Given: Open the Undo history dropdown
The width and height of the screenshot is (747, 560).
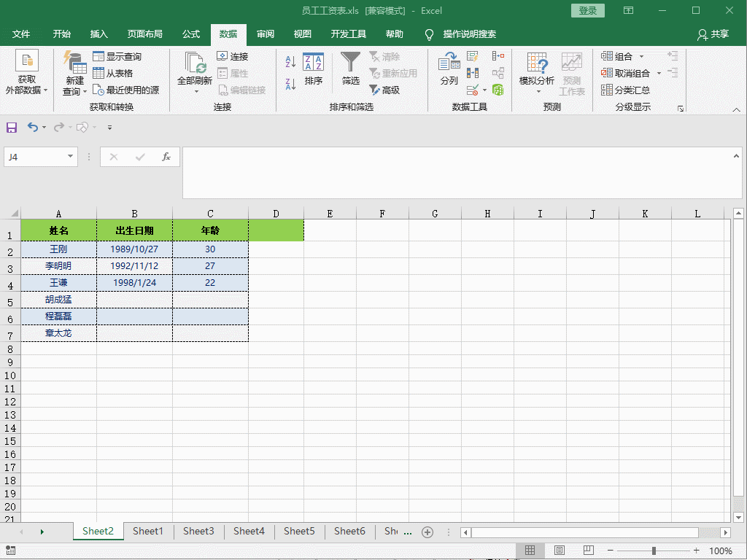Looking at the screenshot, I should (44, 127).
